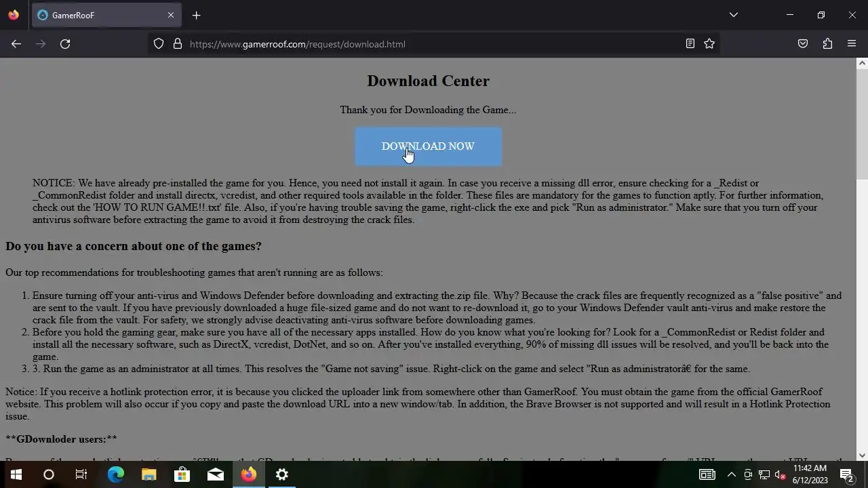Open the clock showing 11:42 AM
The width and height of the screenshot is (868, 488).
(810, 474)
